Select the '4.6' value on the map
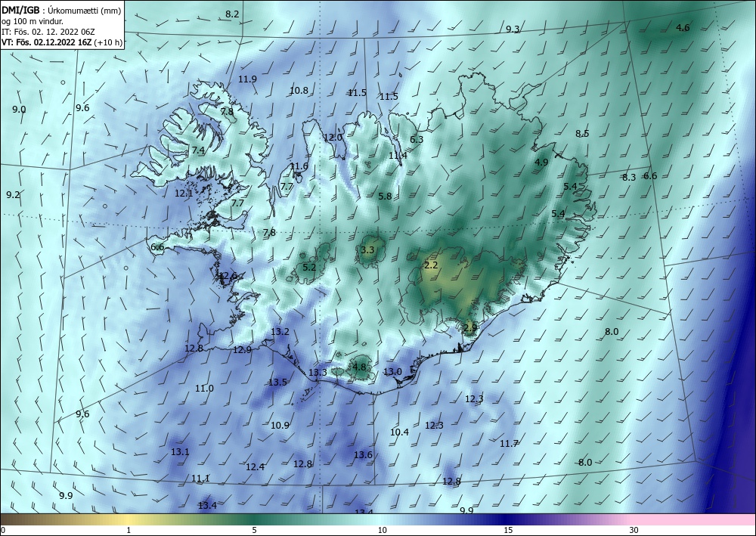 (683, 27)
